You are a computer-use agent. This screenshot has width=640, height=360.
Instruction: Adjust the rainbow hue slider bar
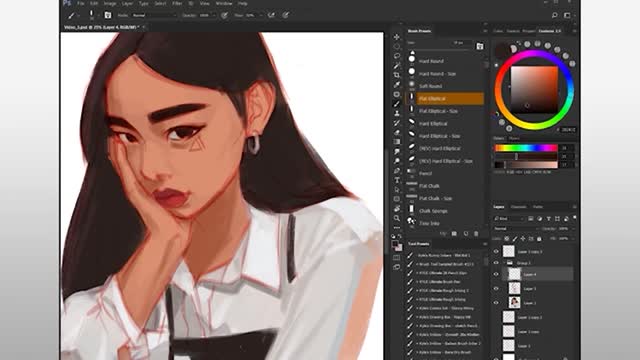click(x=526, y=148)
